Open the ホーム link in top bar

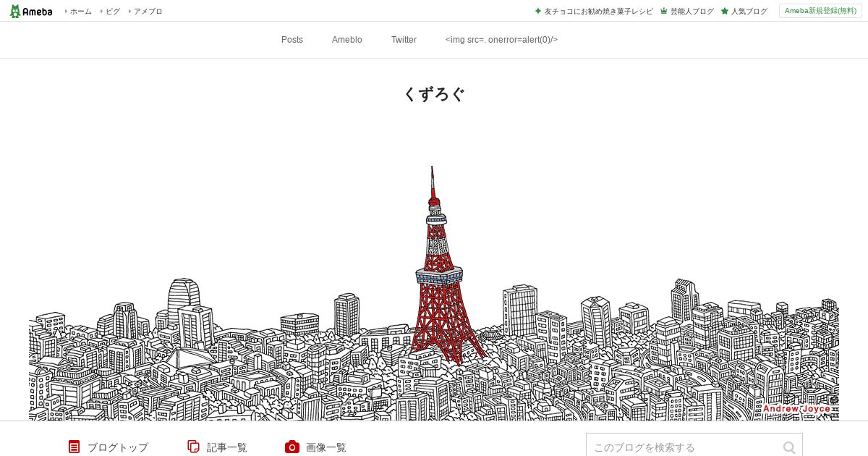coord(80,12)
